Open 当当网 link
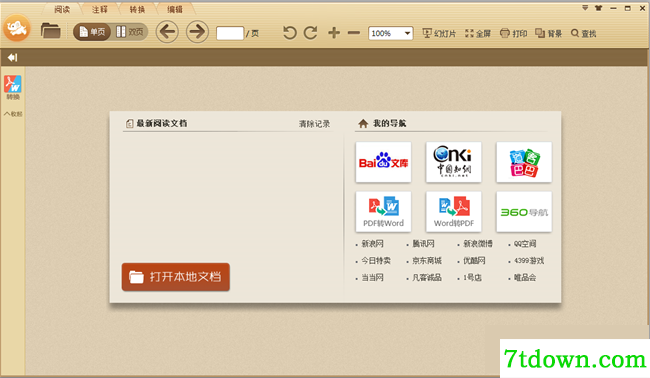 pos(372,278)
